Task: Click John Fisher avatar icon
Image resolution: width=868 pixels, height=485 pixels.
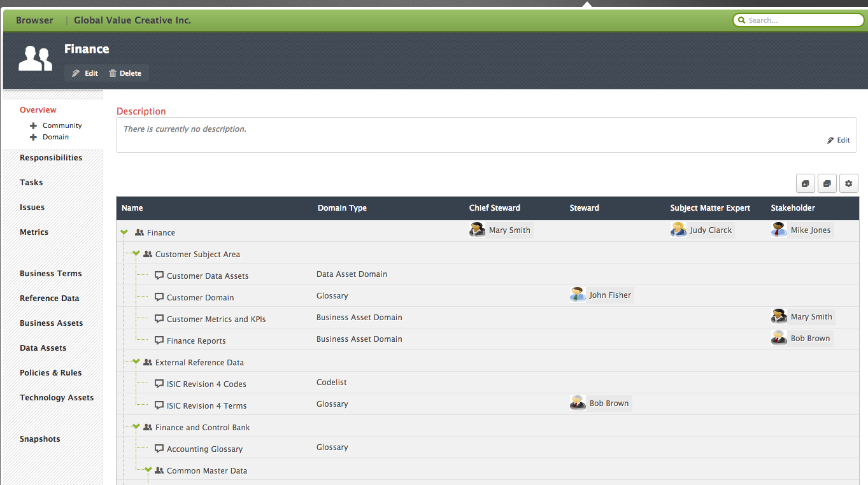Action: (578, 295)
